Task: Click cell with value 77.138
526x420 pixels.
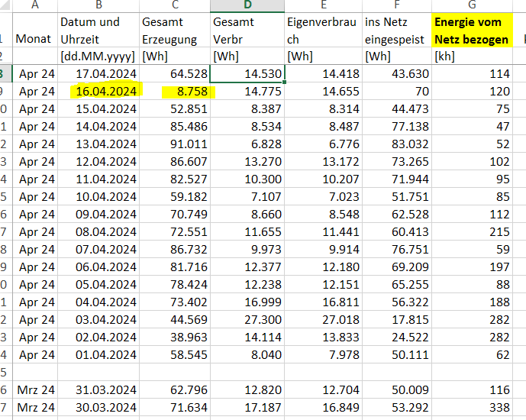Action: [397, 127]
